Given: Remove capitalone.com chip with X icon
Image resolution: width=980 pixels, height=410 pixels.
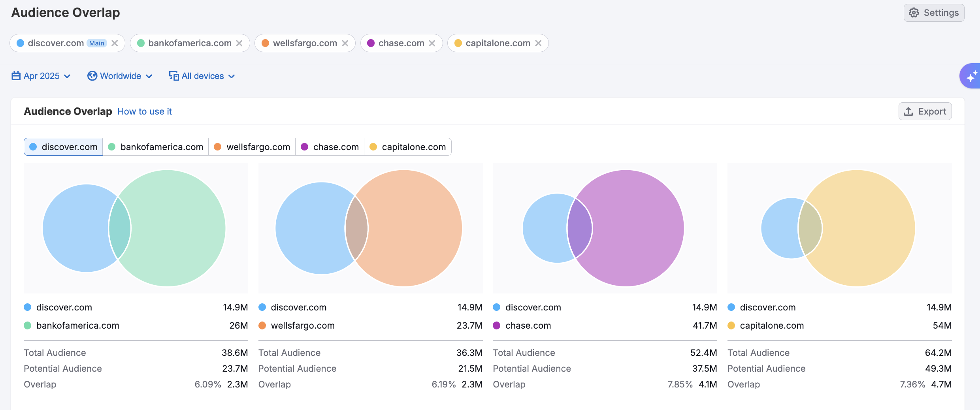Looking at the screenshot, I should [x=538, y=43].
